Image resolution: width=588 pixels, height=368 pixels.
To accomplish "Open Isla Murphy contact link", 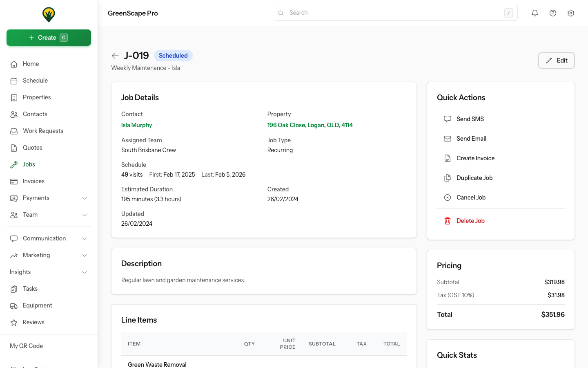I will point(136,125).
